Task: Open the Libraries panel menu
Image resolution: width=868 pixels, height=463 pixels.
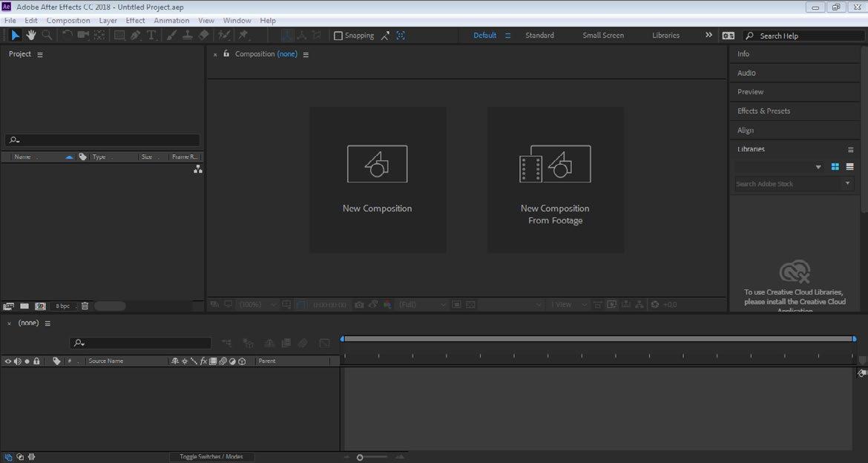Action: 851,150
